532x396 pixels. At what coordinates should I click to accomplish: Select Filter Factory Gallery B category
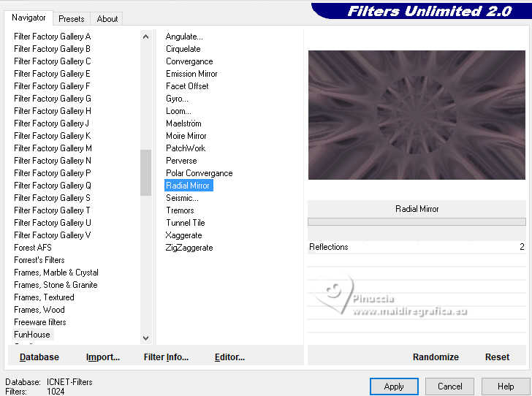click(x=53, y=49)
